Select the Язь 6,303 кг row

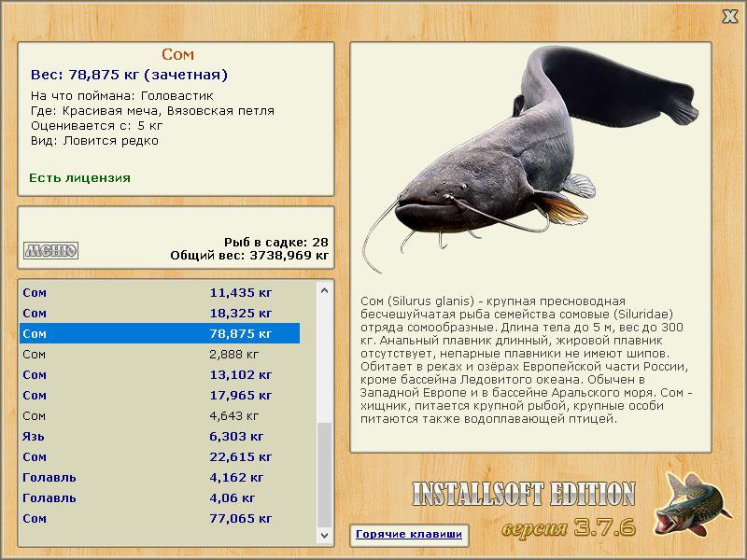tap(160, 436)
